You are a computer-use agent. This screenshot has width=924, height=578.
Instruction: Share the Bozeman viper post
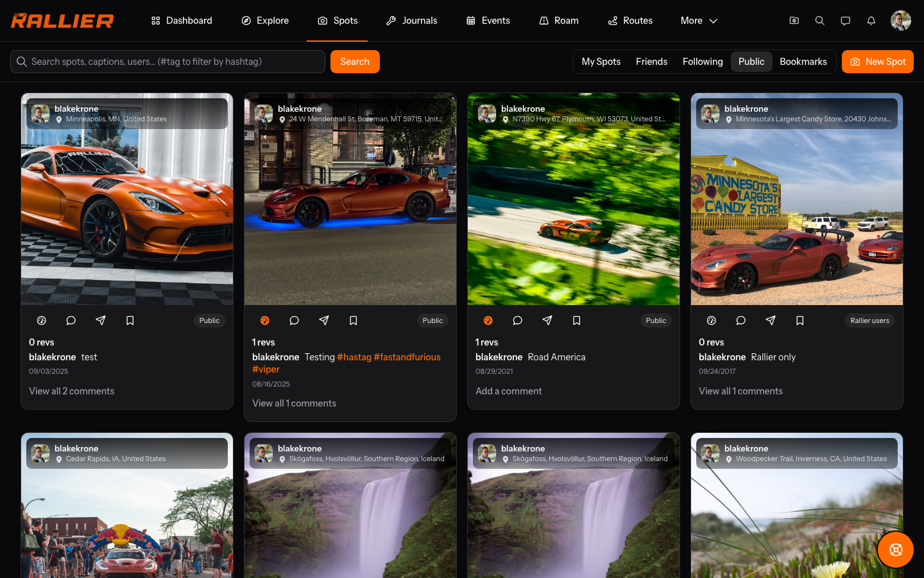coord(324,320)
